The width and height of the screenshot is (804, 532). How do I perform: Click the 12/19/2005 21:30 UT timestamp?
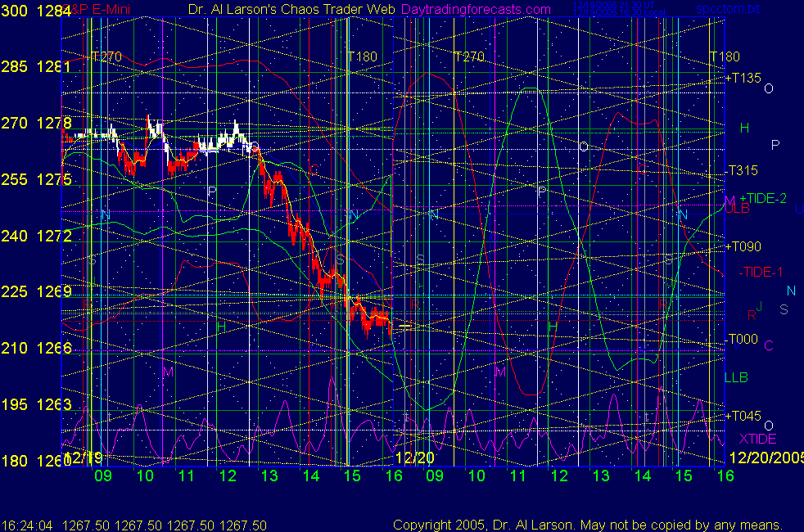[612, 5]
